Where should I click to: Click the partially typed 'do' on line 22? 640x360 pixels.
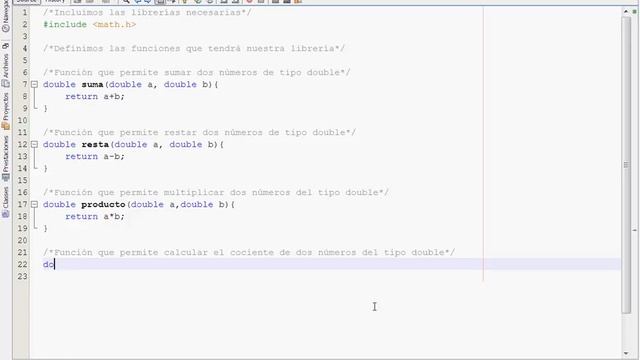point(48,264)
